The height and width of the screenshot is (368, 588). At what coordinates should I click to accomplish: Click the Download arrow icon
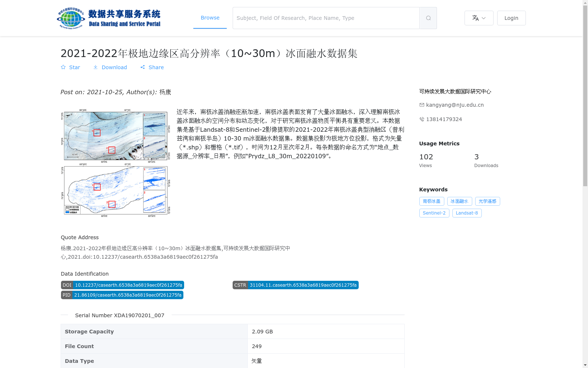tap(96, 67)
